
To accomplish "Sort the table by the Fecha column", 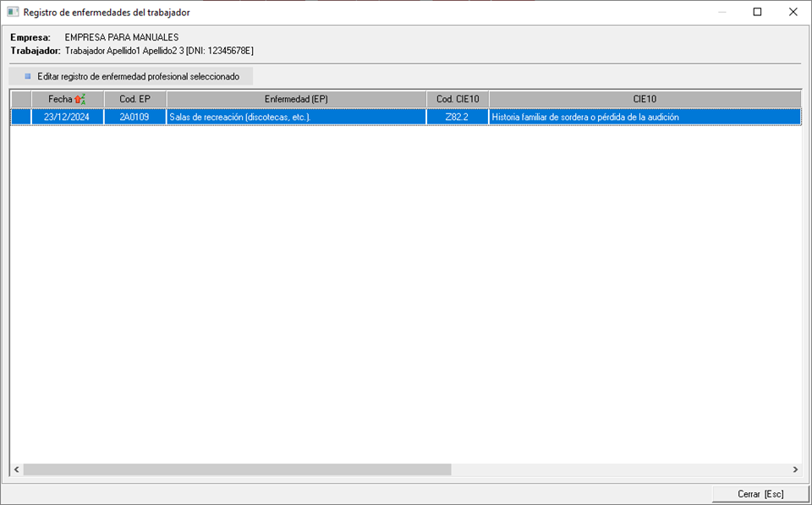I will point(60,99).
